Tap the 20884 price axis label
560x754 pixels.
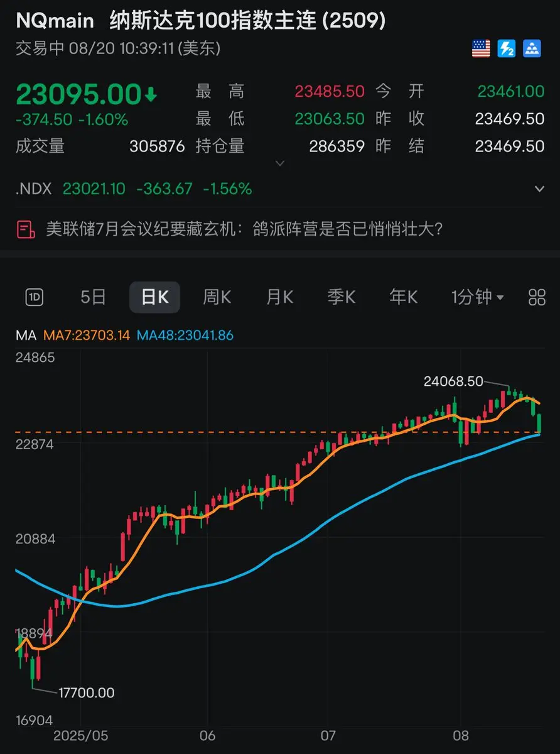pyautogui.click(x=35, y=539)
